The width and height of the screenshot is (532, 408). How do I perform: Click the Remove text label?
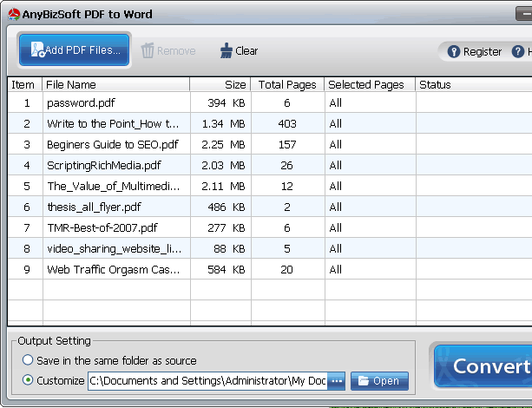176,51
